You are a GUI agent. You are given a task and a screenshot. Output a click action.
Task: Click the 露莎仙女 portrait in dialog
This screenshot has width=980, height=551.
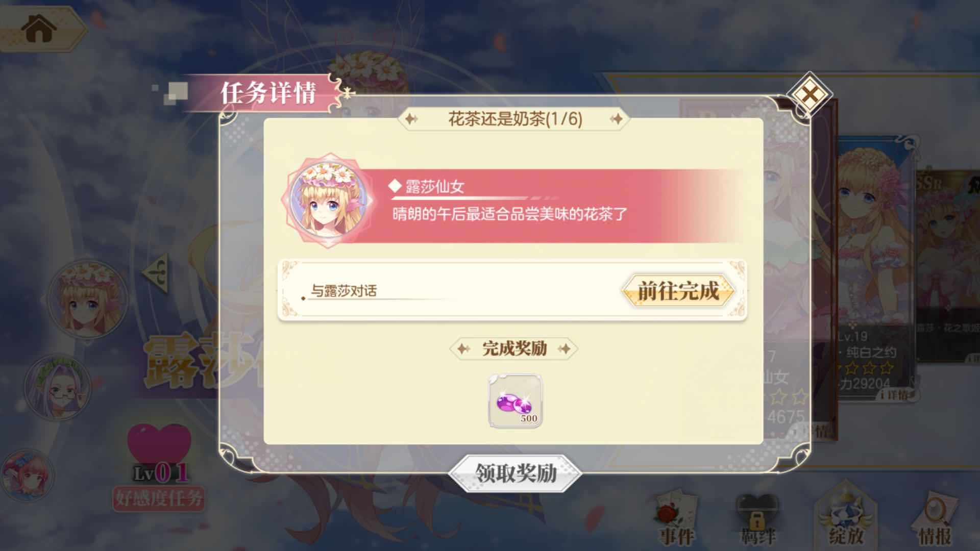[x=329, y=201]
